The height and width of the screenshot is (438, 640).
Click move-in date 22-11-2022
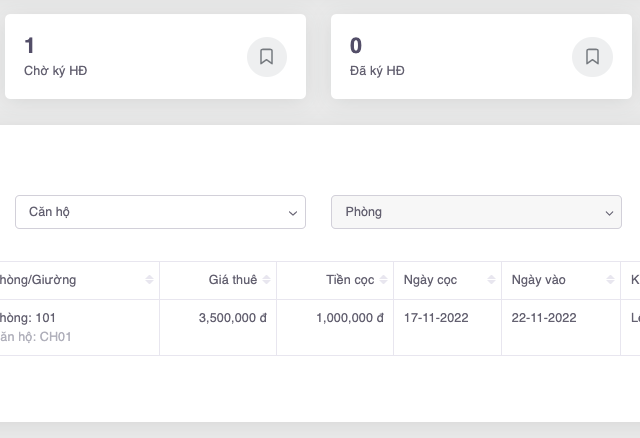(544, 318)
